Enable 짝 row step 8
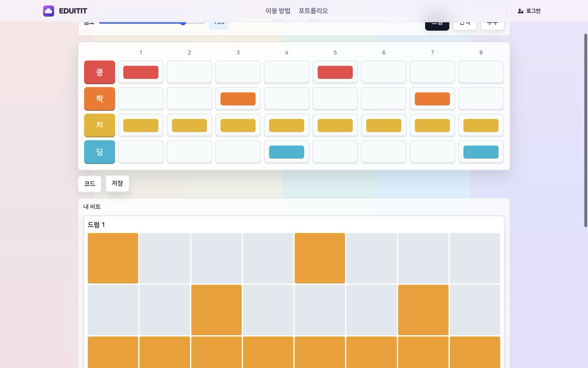588x368 pixels. pyautogui.click(x=481, y=99)
